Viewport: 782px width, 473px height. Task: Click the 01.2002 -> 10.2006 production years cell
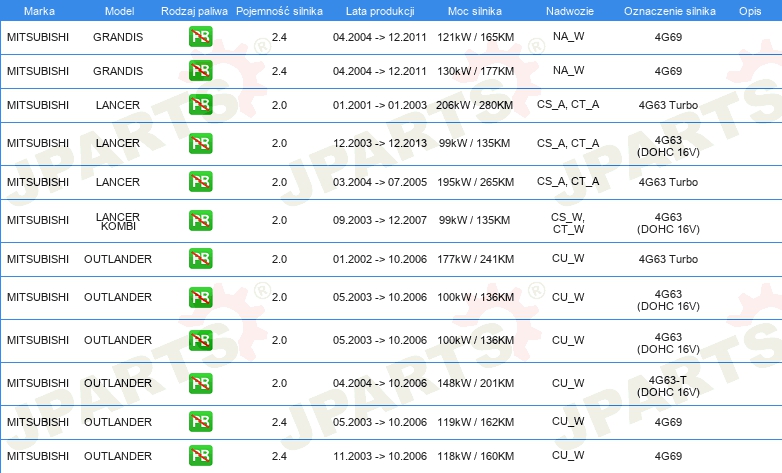point(380,259)
